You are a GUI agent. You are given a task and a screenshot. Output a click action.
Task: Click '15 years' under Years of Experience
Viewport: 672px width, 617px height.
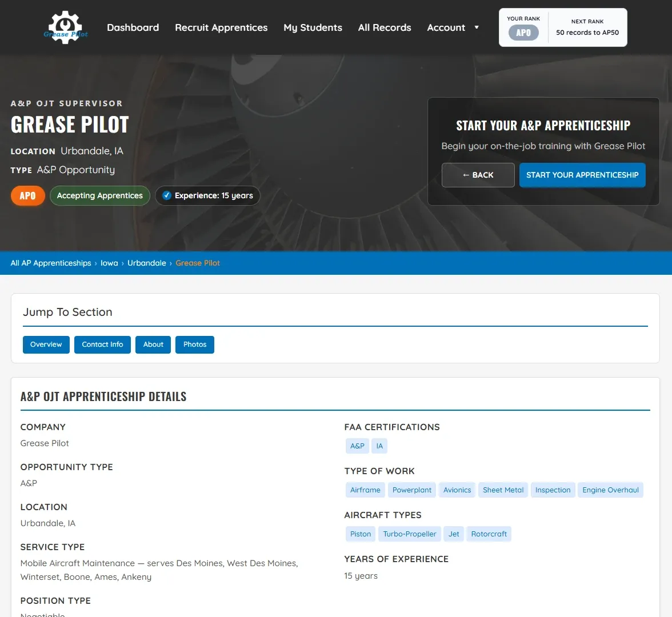pyautogui.click(x=361, y=576)
